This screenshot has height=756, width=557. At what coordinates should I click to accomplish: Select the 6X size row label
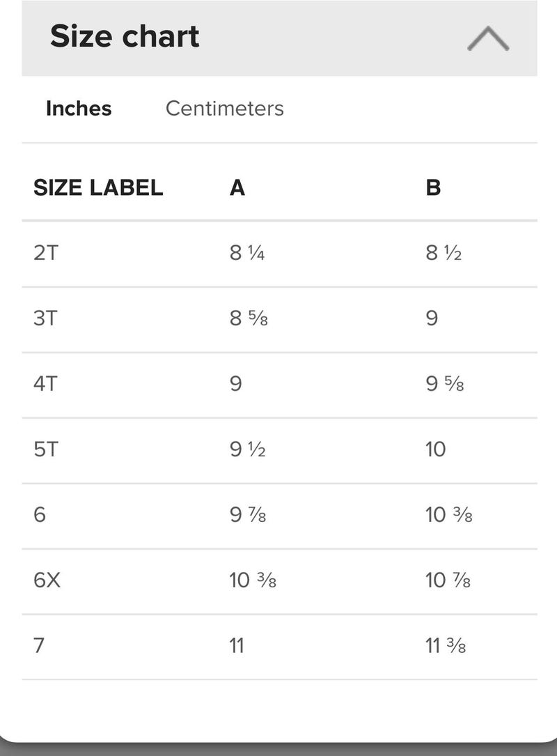tap(47, 580)
